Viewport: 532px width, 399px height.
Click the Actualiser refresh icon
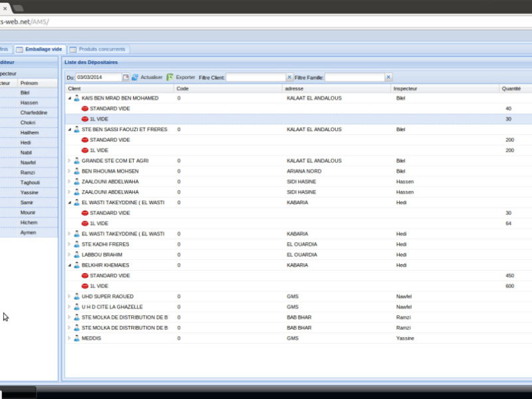click(x=135, y=77)
